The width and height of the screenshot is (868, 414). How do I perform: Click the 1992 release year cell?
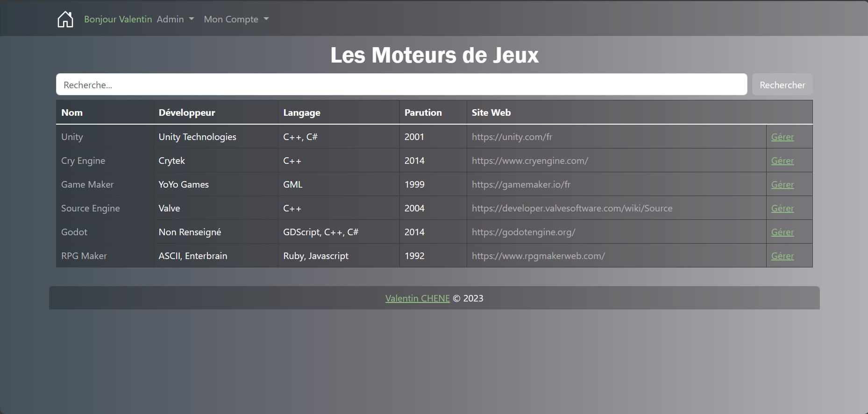click(434, 256)
